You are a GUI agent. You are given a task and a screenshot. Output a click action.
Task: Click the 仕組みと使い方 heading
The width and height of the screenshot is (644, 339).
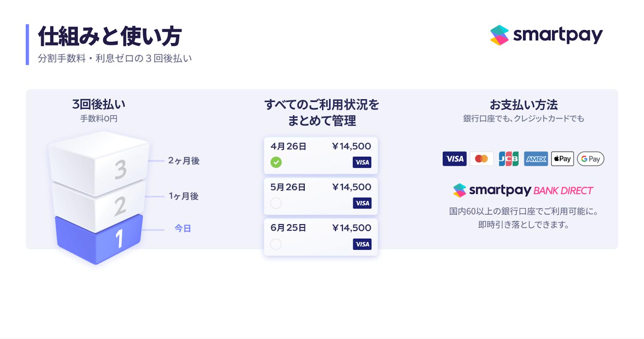click(x=110, y=37)
